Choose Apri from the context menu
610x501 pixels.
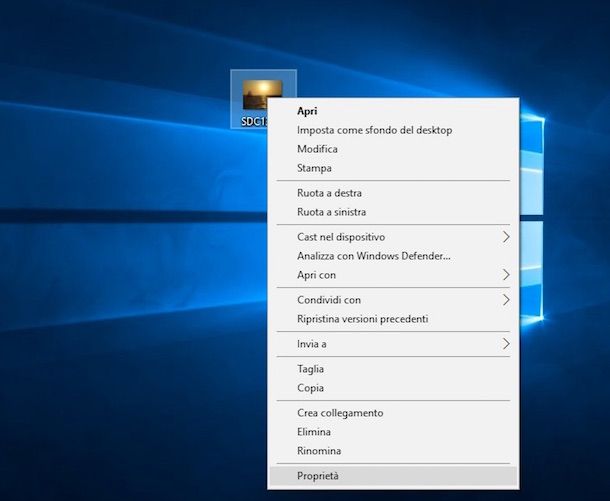[x=307, y=111]
